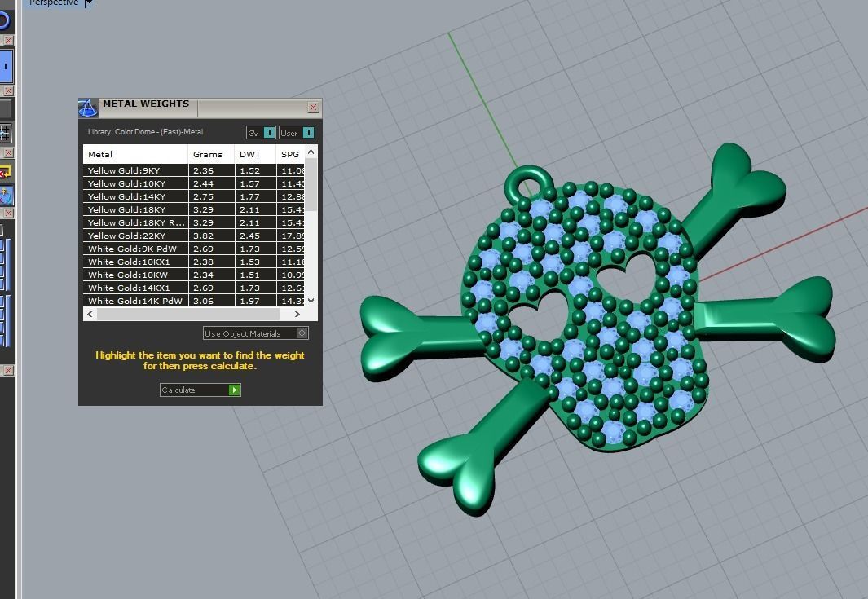Click the vertical scrollbar thumb

pyautogui.click(x=311, y=184)
